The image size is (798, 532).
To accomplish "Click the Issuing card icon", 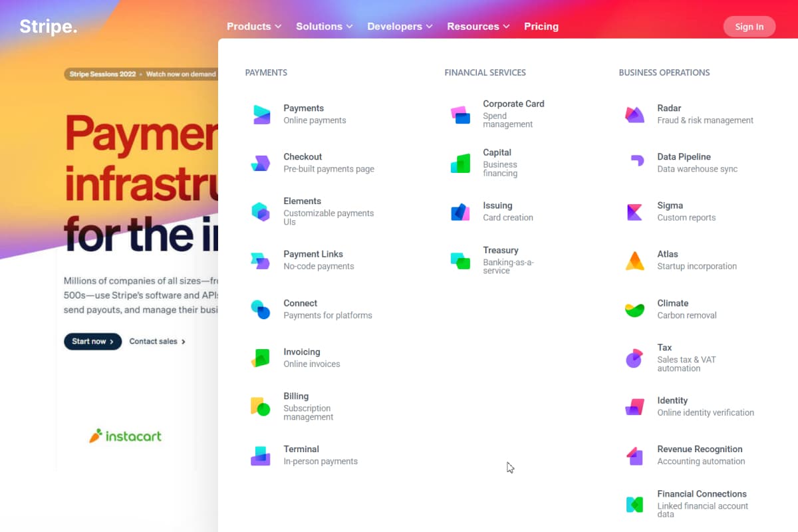I will click(460, 212).
